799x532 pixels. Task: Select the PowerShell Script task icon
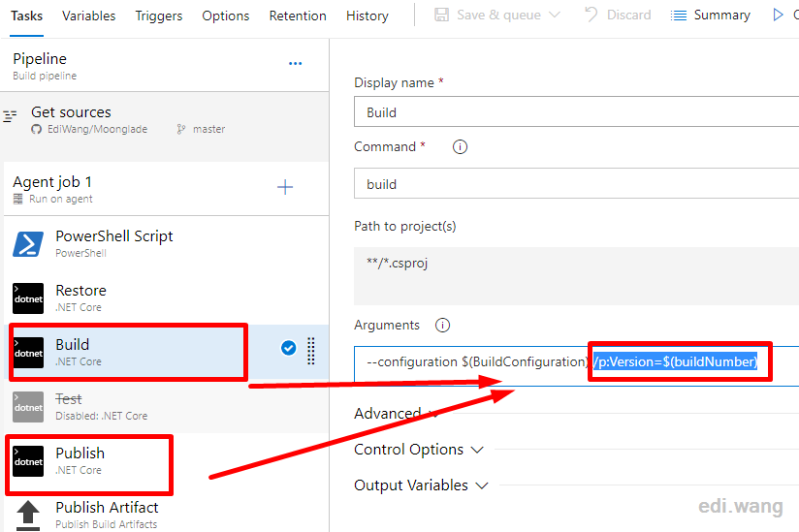click(x=28, y=244)
